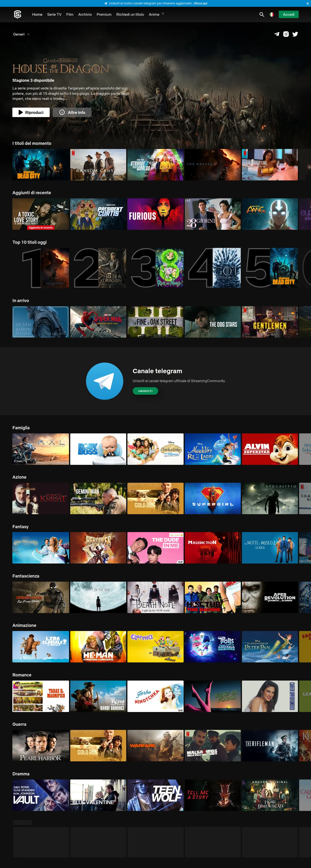Open the Vault thumbnail in Dramma
Screen dimensions: 311x868
pos(40,795)
